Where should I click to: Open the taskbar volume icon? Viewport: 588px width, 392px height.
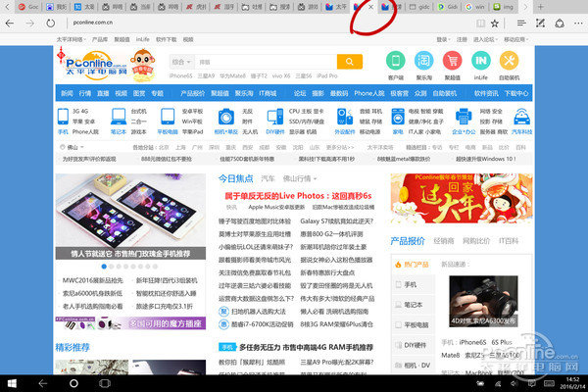point(514,383)
